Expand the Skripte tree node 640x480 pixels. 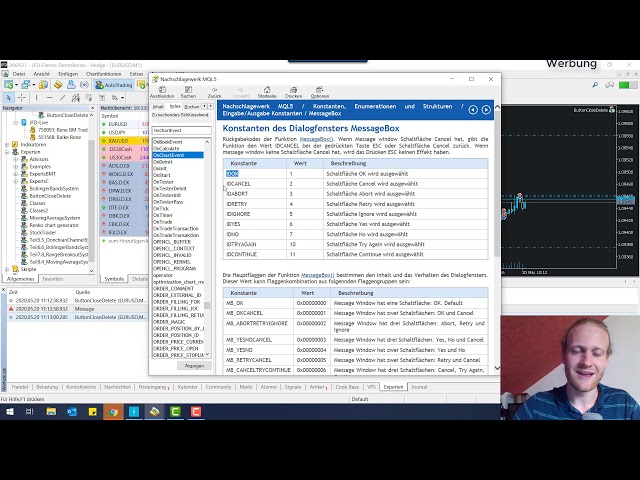click(7, 269)
